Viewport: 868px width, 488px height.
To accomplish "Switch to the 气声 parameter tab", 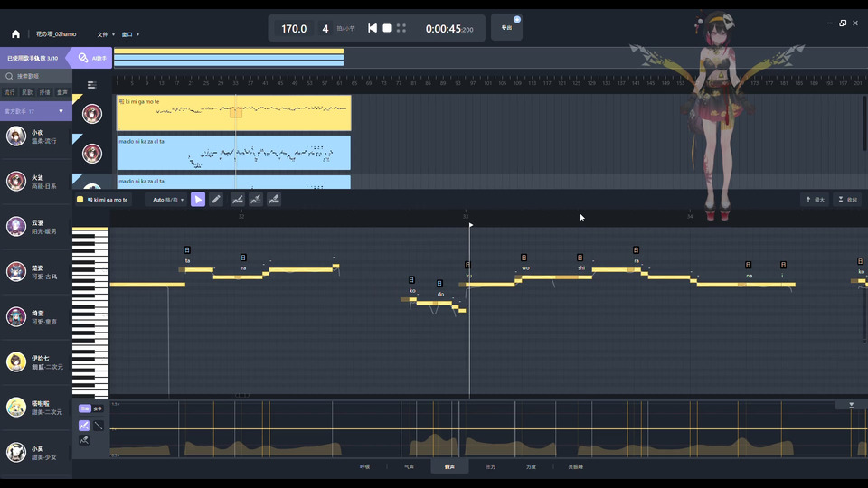I will pos(409,467).
